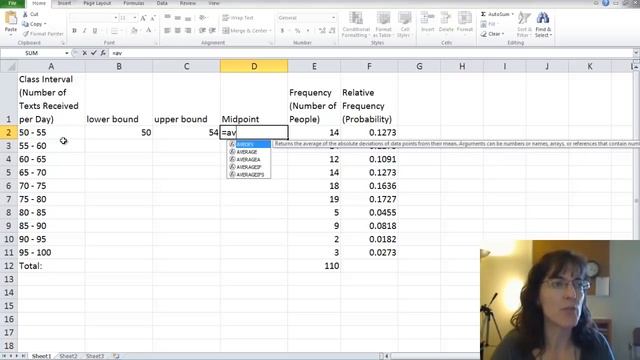The height and width of the screenshot is (360, 640).
Task: Open the Name Box dropdown arrow
Action: pyautogui.click(x=67, y=53)
